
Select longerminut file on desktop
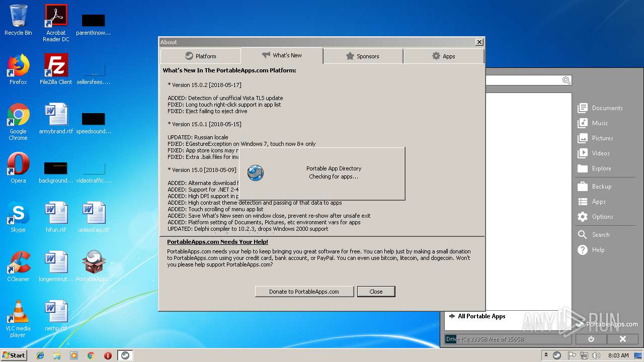click(x=56, y=266)
